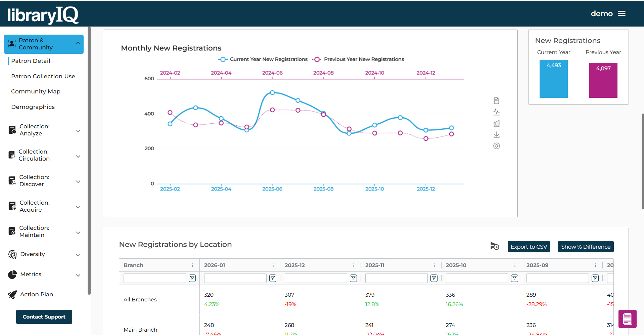Open Patron Collection Use page
This screenshot has width=644, height=335.
coord(43,76)
